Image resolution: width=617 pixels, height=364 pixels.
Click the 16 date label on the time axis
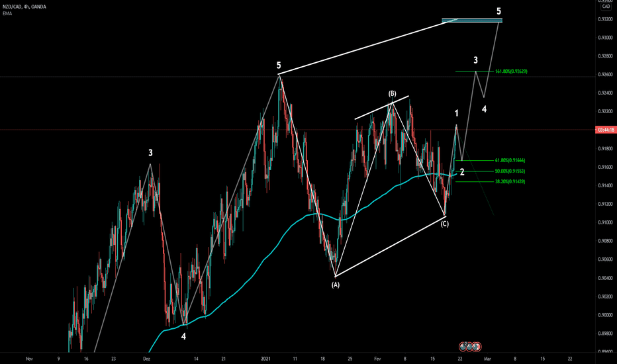point(86,359)
